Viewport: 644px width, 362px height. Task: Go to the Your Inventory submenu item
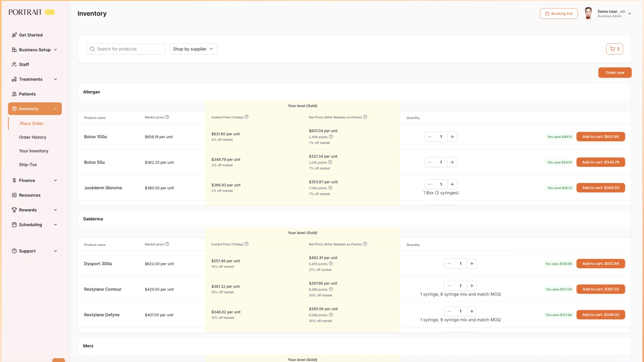click(x=34, y=151)
